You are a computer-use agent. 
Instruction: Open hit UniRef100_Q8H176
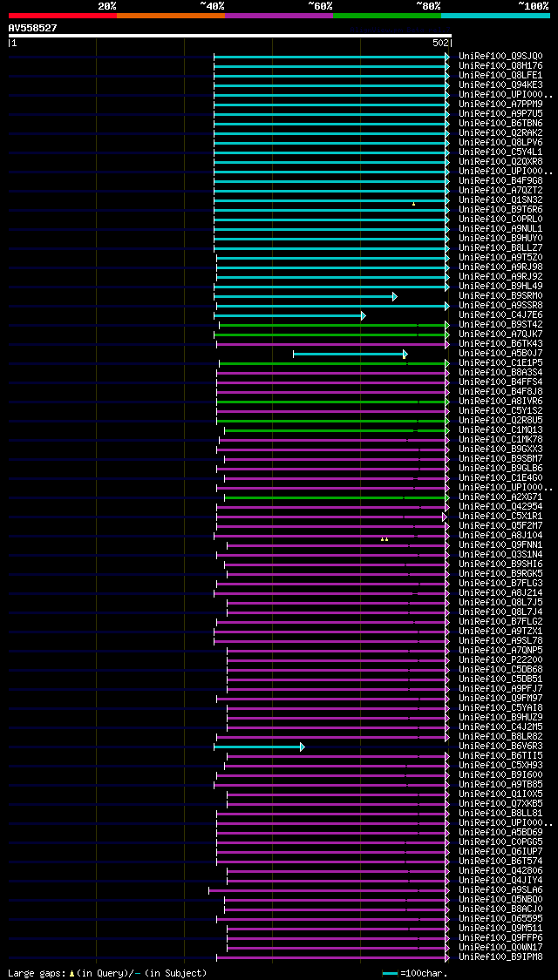pos(500,65)
